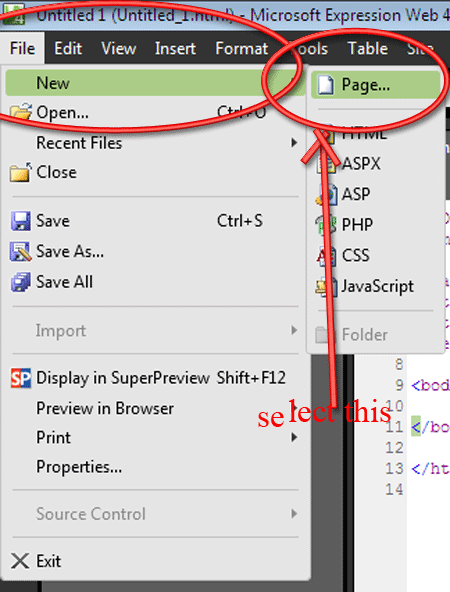Create a new ASP page
450x592 pixels.
tap(376, 194)
